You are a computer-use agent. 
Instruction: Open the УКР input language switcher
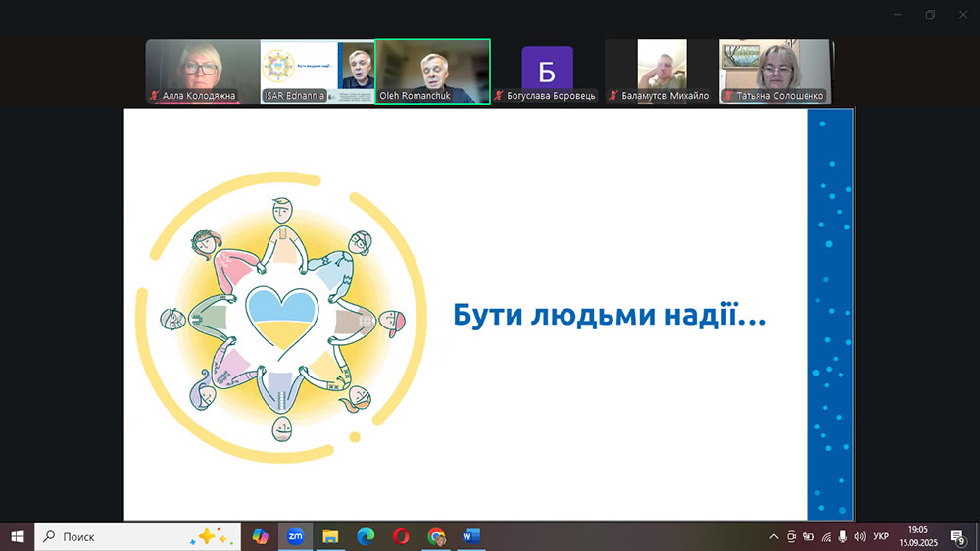point(881,536)
